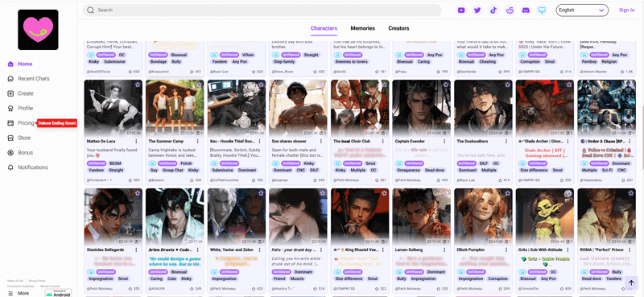Viewport: 644px width, 297px height.
Task: Open three-dot menu on Gritz Gob With Attitude
Action: (x=568, y=250)
